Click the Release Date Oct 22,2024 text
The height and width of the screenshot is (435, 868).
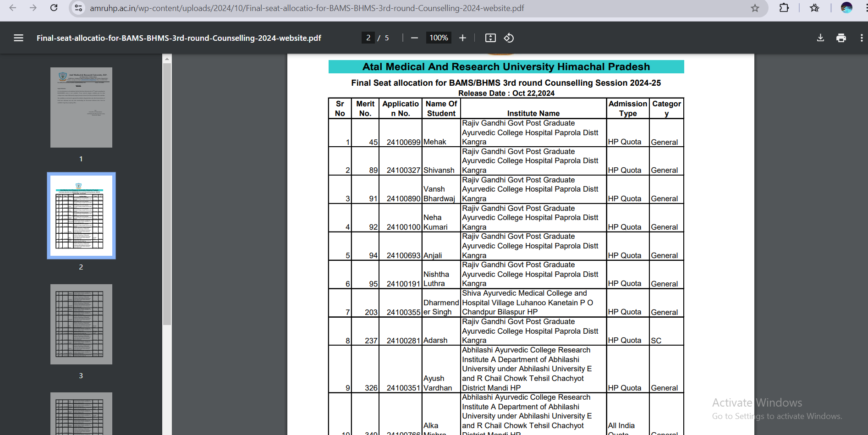point(506,94)
